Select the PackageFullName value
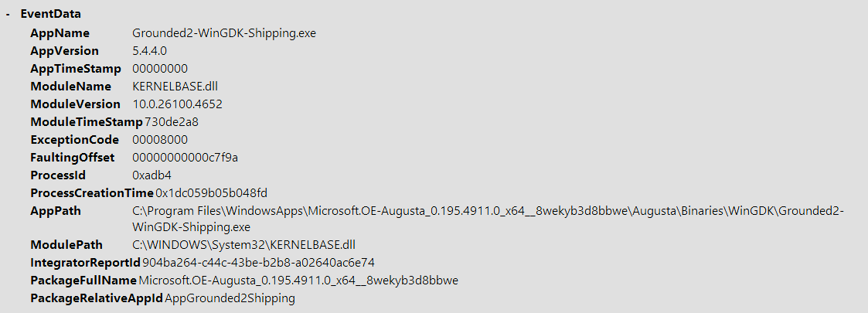 tap(298, 281)
